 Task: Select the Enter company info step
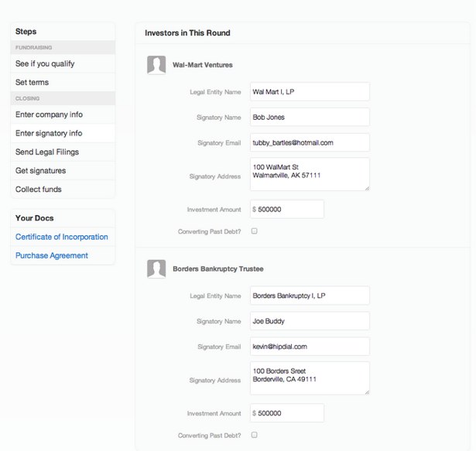(49, 114)
